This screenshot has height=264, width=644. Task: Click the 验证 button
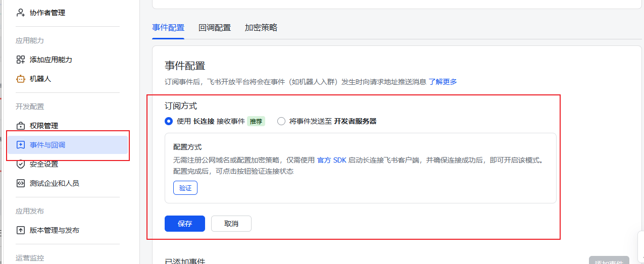pos(185,188)
